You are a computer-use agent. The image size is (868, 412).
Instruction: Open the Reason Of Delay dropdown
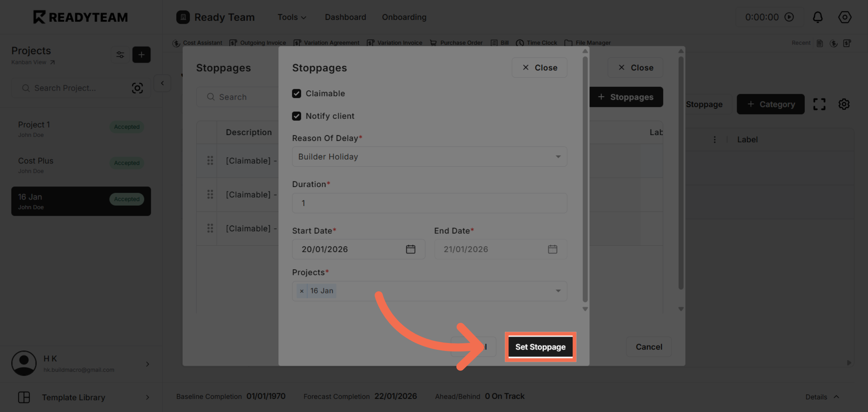tap(558, 156)
